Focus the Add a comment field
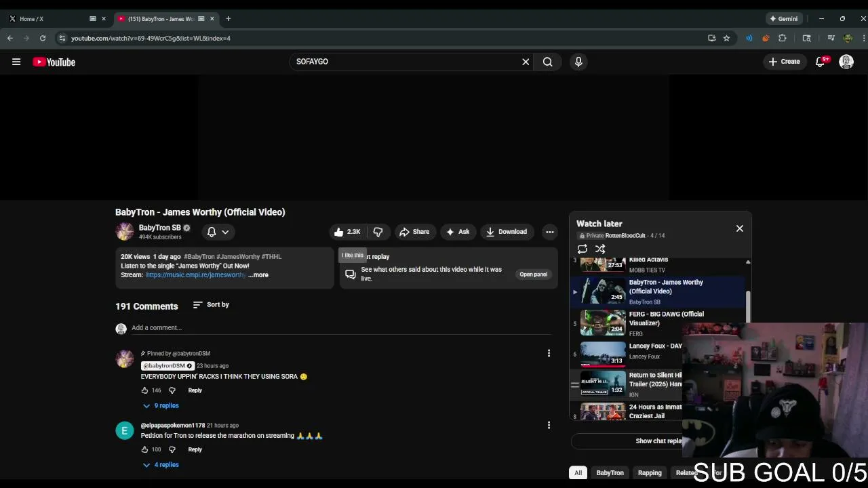Viewport: 868px width, 488px height. tap(342, 328)
